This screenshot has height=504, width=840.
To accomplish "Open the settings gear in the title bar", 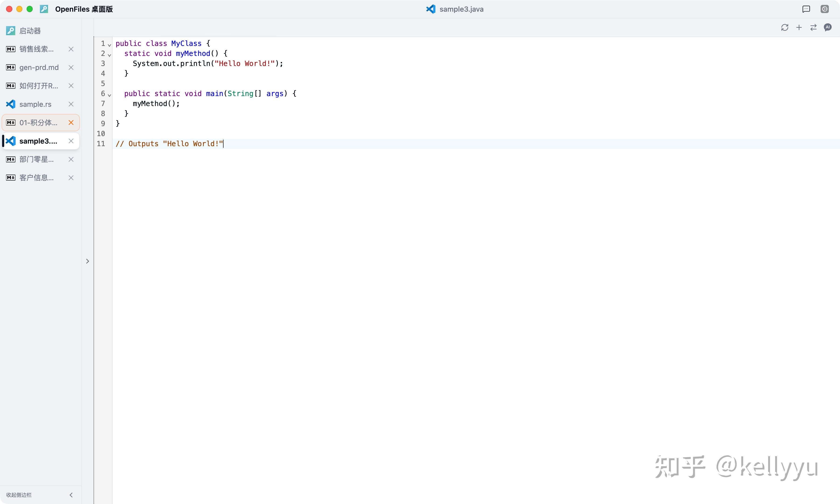I will (x=825, y=9).
